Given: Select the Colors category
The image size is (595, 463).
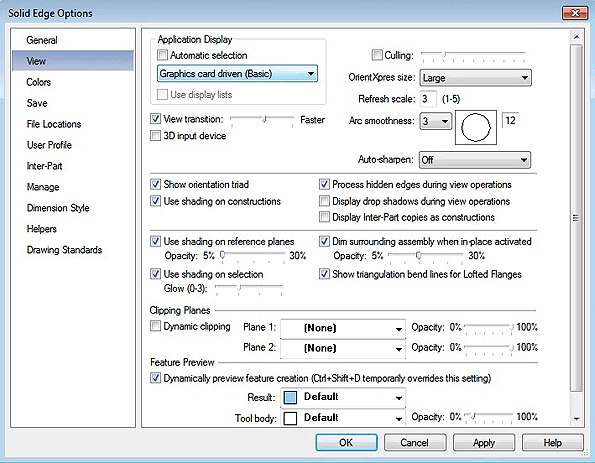Looking at the screenshot, I should (38, 82).
